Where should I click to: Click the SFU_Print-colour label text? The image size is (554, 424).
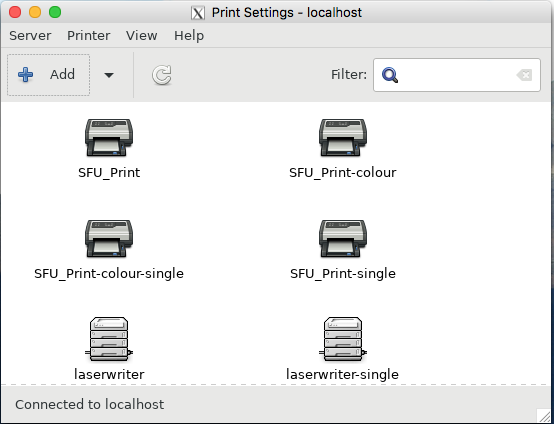point(343,172)
